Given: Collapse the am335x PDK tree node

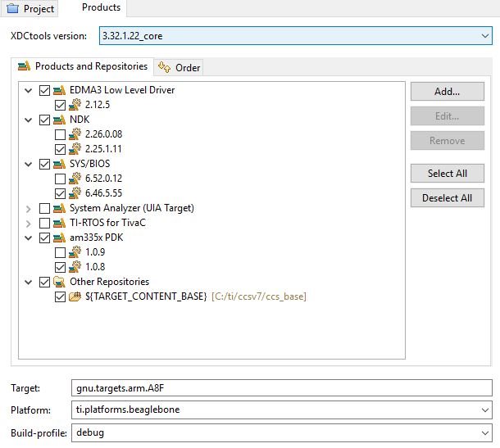Looking at the screenshot, I should (x=29, y=238).
